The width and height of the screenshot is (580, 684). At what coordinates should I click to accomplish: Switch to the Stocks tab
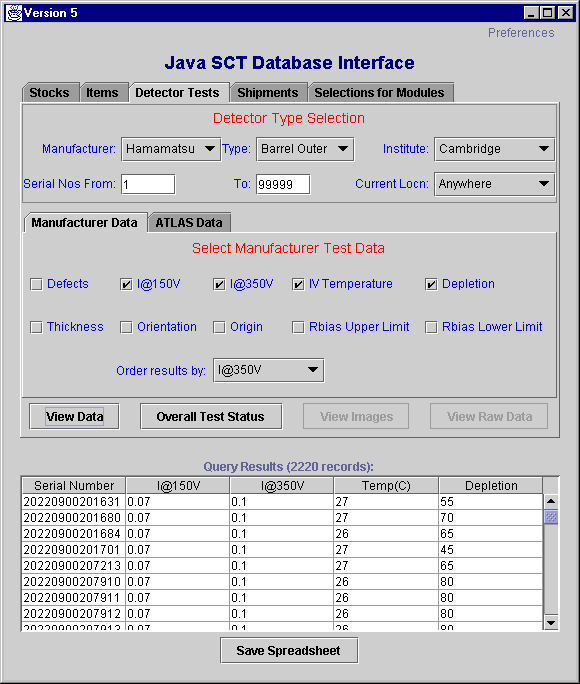click(x=50, y=92)
